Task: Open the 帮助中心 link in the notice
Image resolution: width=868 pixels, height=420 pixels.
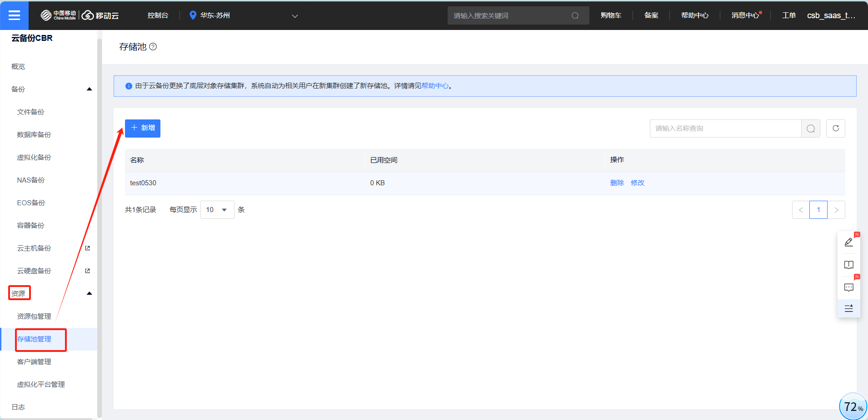Action: [435, 86]
